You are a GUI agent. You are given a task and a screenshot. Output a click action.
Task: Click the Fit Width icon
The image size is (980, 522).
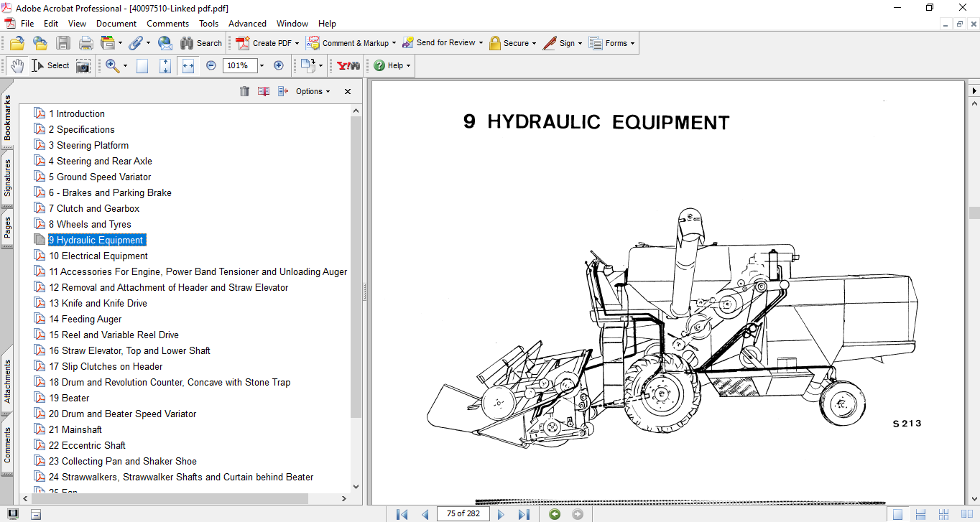(x=188, y=65)
